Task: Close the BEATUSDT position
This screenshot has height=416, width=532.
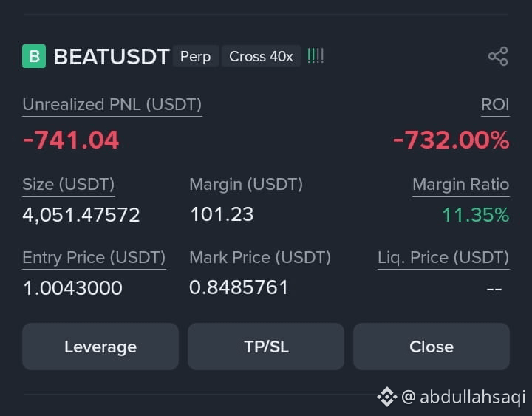Action: pyautogui.click(x=432, y=347)
